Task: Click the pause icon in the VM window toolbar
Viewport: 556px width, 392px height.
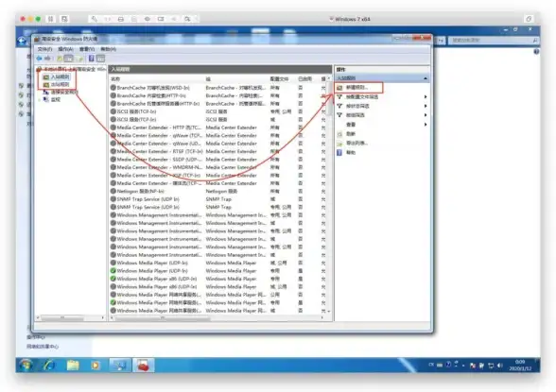Action: (x=51, y=19)
